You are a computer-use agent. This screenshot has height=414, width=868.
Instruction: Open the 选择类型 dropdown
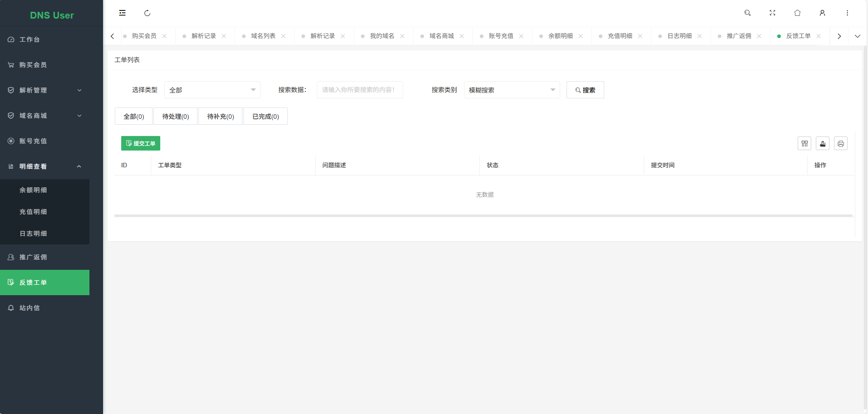pos(212,90)
